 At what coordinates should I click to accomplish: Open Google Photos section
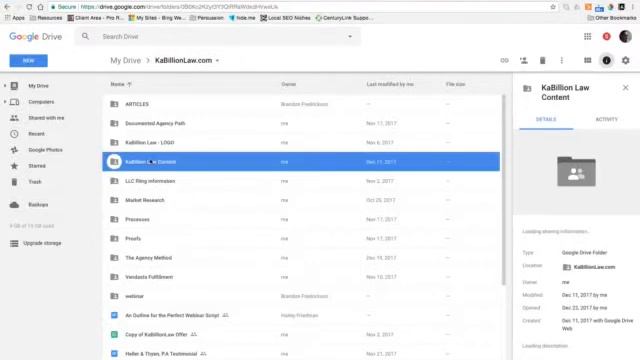(x=45, y=150)
